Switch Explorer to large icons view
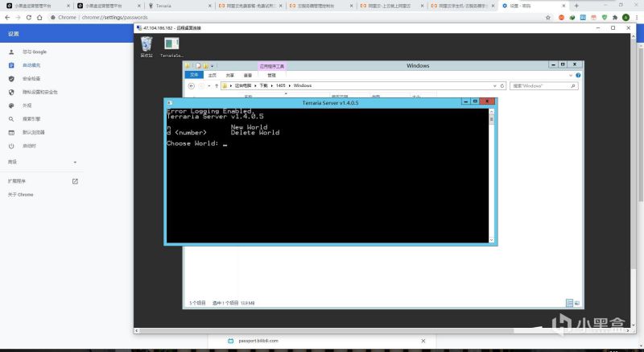Viewport: 644px width, 352px height. click(576, 303)
